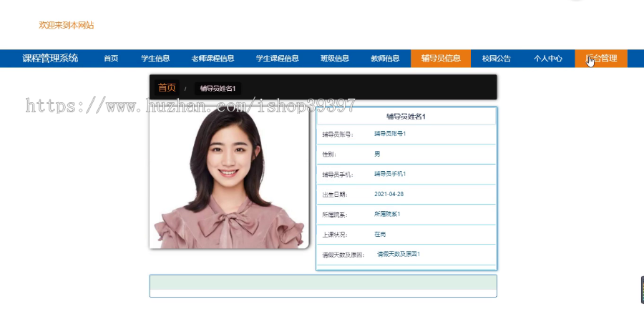Screen dimensions: 644x309
Task: Open 学生信息 in the navigation bar
Action: 155,58
